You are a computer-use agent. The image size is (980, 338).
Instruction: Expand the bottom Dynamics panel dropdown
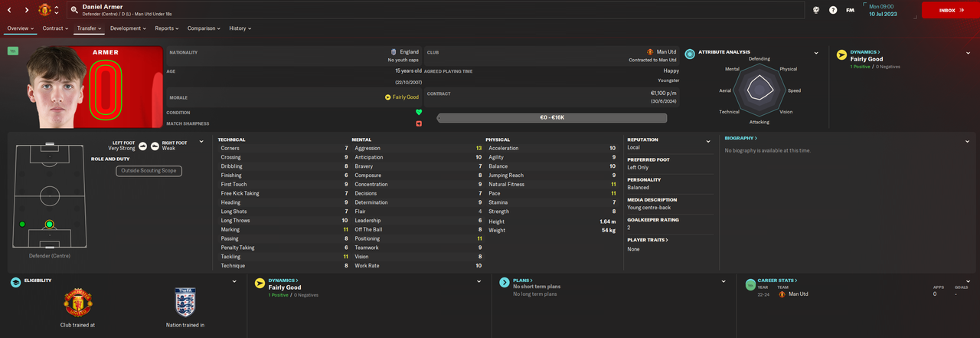click(479, 281)
